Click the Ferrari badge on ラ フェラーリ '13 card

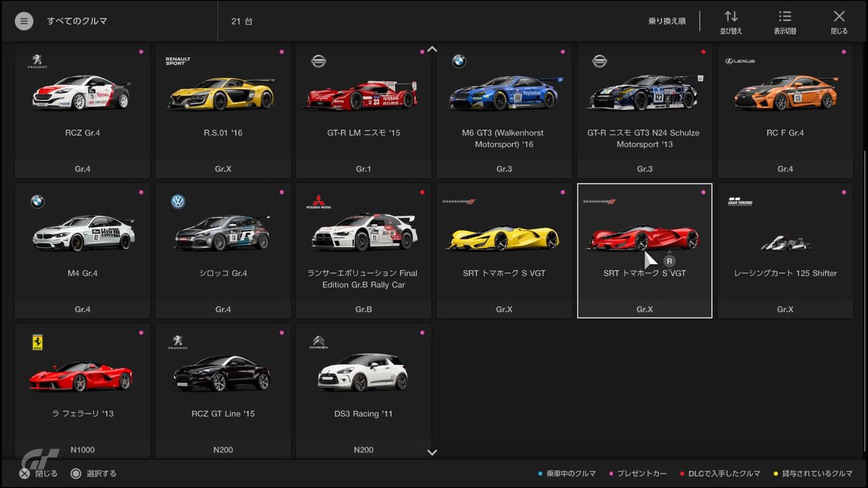[x=37, y=342]
